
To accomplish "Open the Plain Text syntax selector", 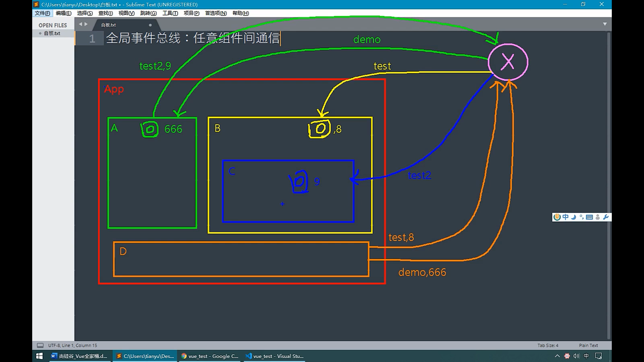I will [x=588, y=345].
